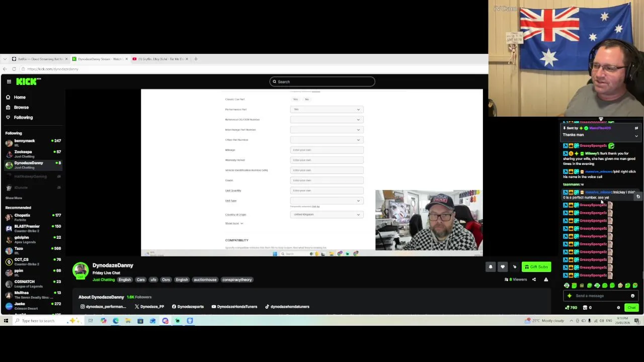The width and height of the screenshot is (644, 362).
Task: Open the Reference OE/OEM Number dropdown
Action: [327, 120]
